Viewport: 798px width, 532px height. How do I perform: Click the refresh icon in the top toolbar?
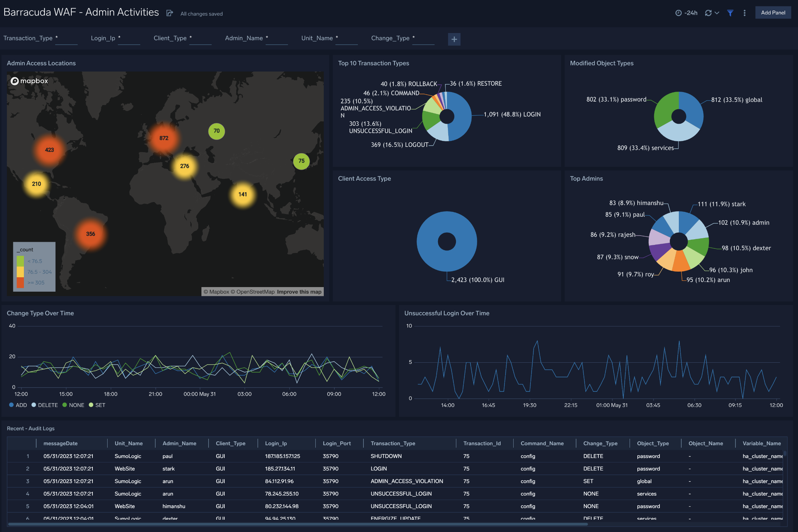[708, 12]
